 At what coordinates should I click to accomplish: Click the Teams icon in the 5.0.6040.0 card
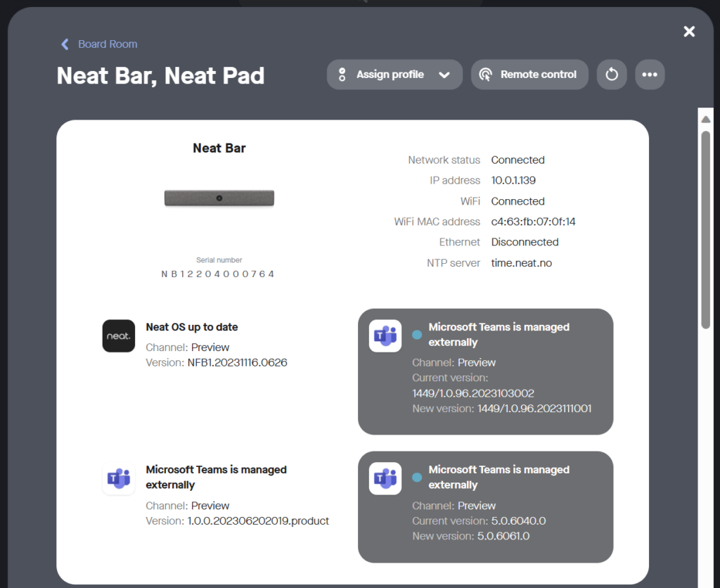pyautogui.click(x=385, y=478)
